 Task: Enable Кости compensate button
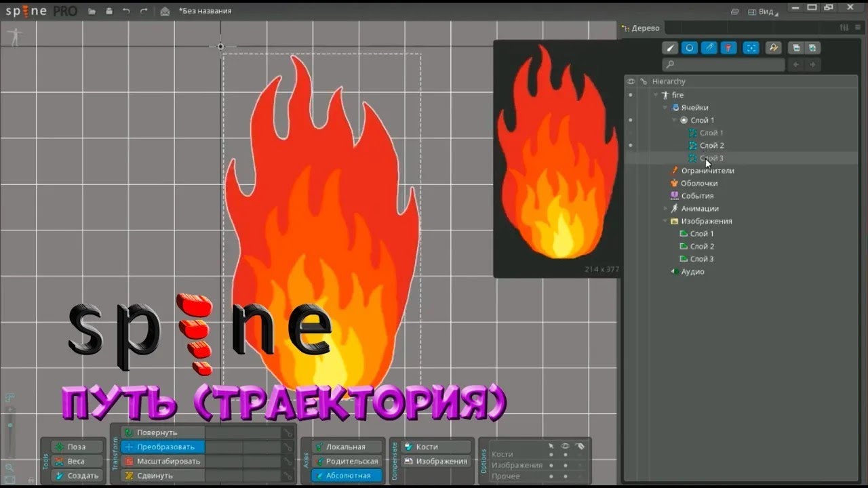pyautogui.click(x=436, y=447)
